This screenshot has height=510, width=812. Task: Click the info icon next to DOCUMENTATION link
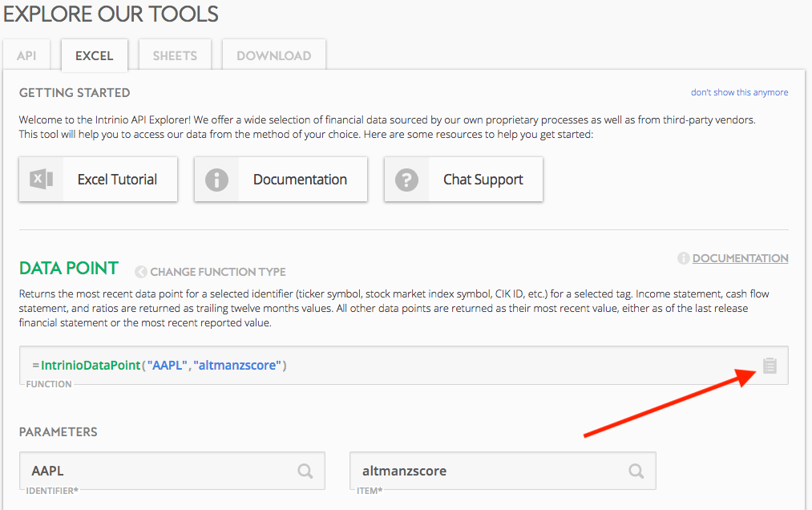(683, 258)
